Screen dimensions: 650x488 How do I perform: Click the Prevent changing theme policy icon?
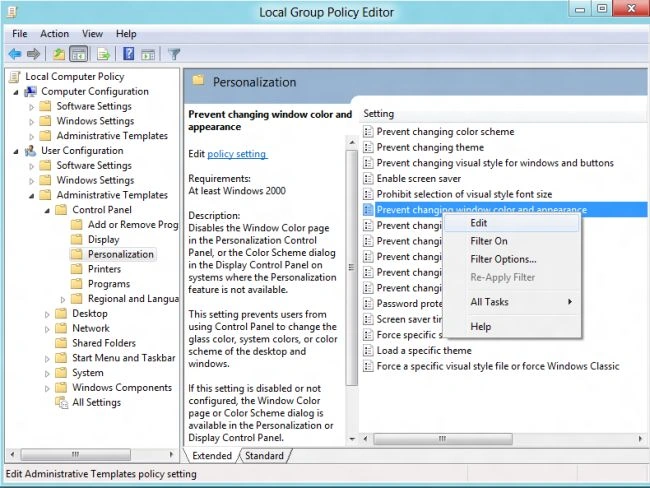click(x=368, y=147)
